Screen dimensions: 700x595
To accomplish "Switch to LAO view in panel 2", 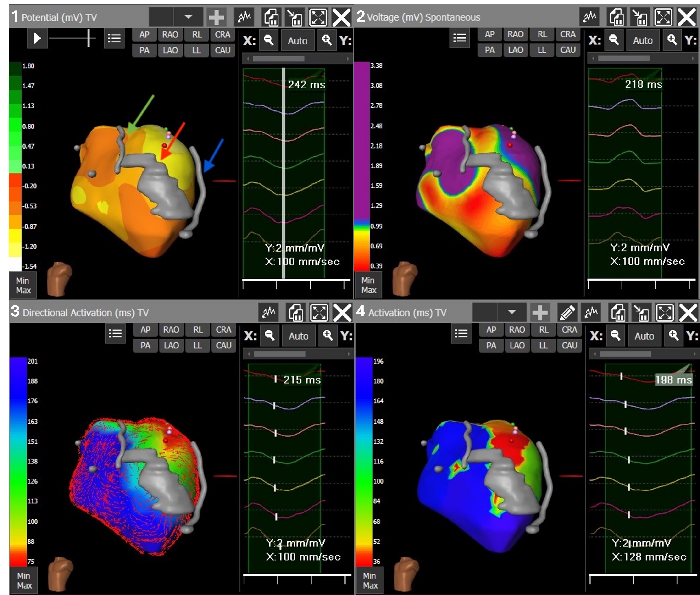I will pos(516,50).
